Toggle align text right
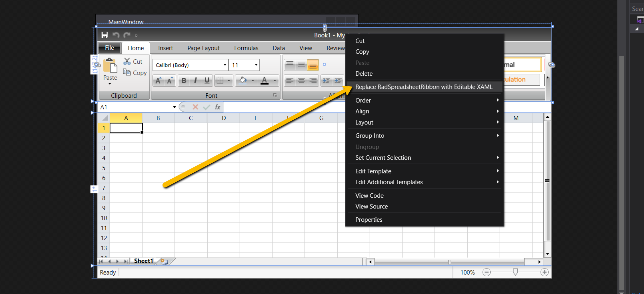This screenshot has width=644, height=294. [313, 80]
